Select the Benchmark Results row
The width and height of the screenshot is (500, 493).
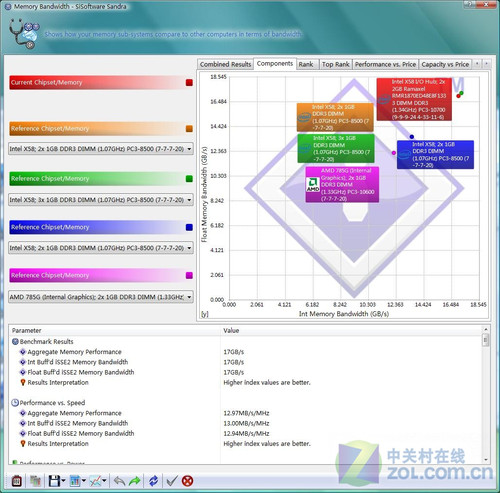(x=245, y=341)
